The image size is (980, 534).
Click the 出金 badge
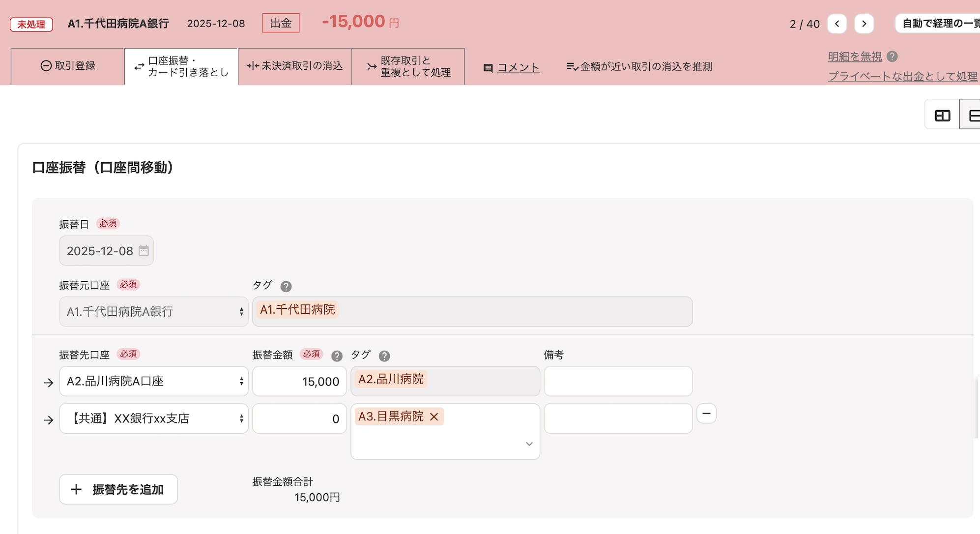click(x=281, y=23)
